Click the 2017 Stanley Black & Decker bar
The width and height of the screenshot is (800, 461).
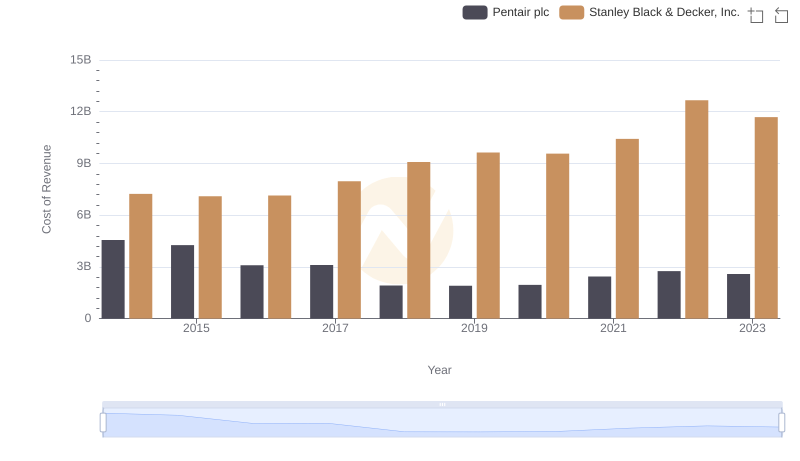point(349,250)
